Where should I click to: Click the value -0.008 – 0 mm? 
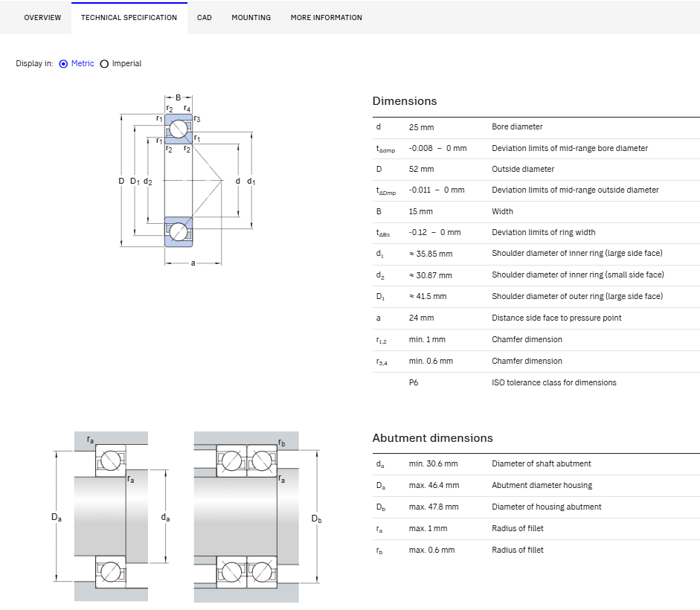[x=438, y=148]
